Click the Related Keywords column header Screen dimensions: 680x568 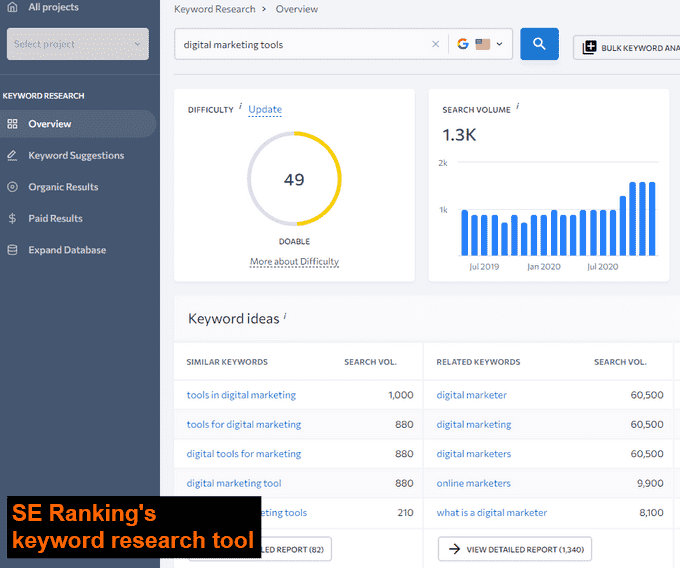[x=478, y=362]
